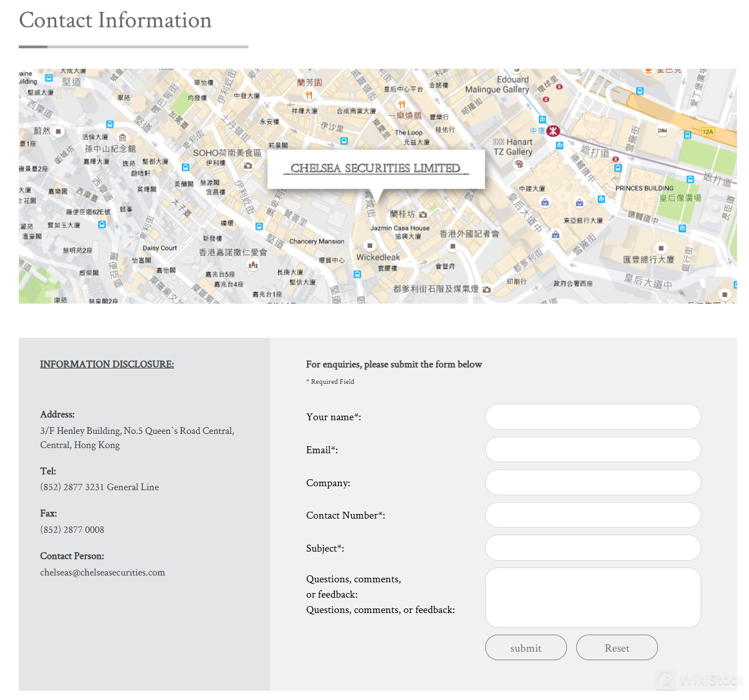Click the square marker below 香港外國記者會

453,246
